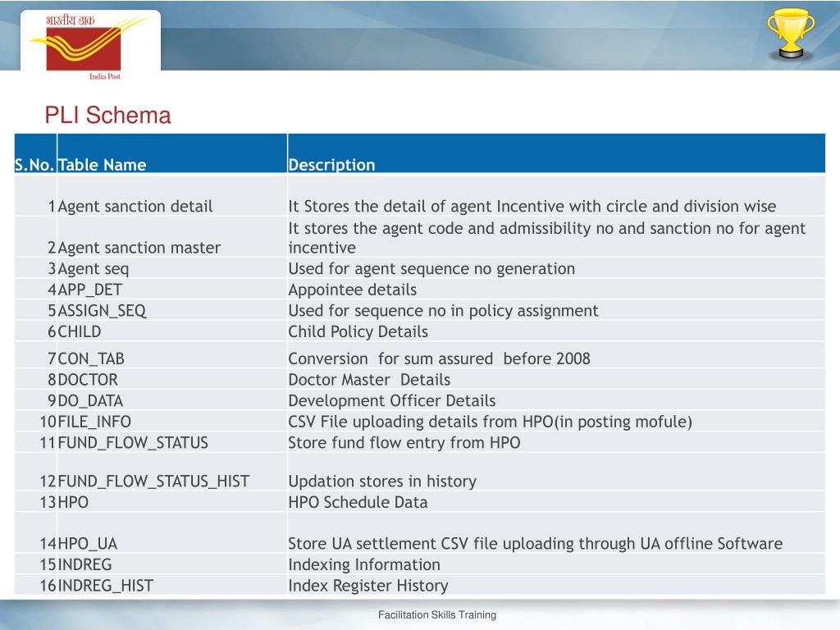
Task: Select the 'INDREG' table name in row 15
Action: pyautogui.click(x=84, y=564)
